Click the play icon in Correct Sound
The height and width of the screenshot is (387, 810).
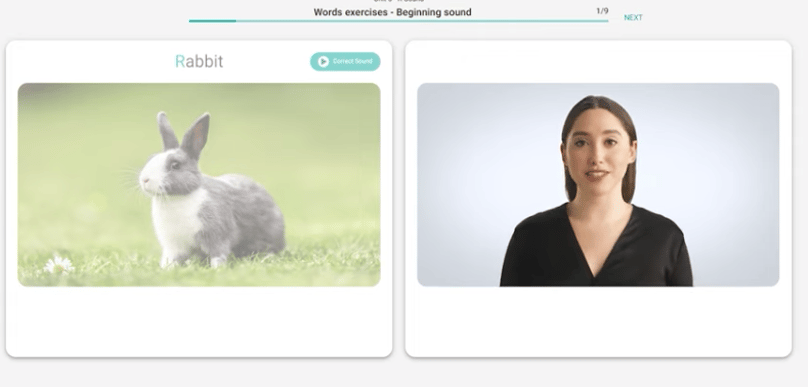point(323,61)
